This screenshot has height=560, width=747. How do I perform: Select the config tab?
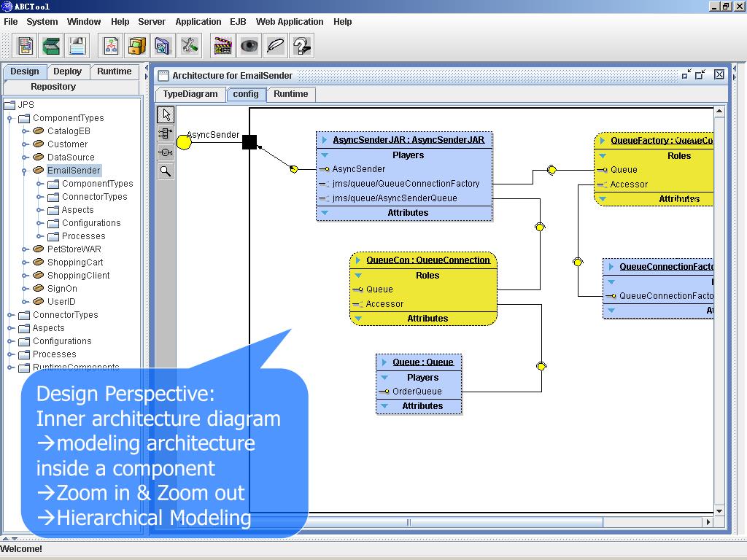[x=245, y=94]
